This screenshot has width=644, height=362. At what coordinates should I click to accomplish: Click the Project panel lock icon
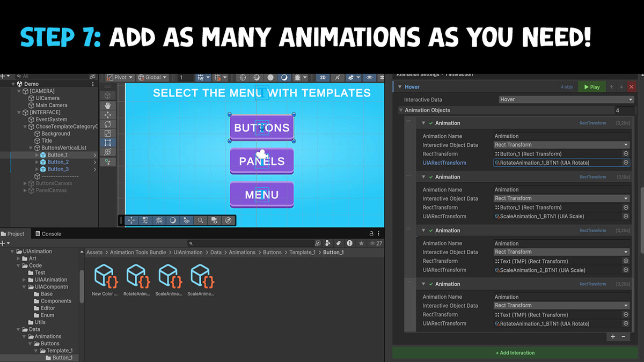371,233
